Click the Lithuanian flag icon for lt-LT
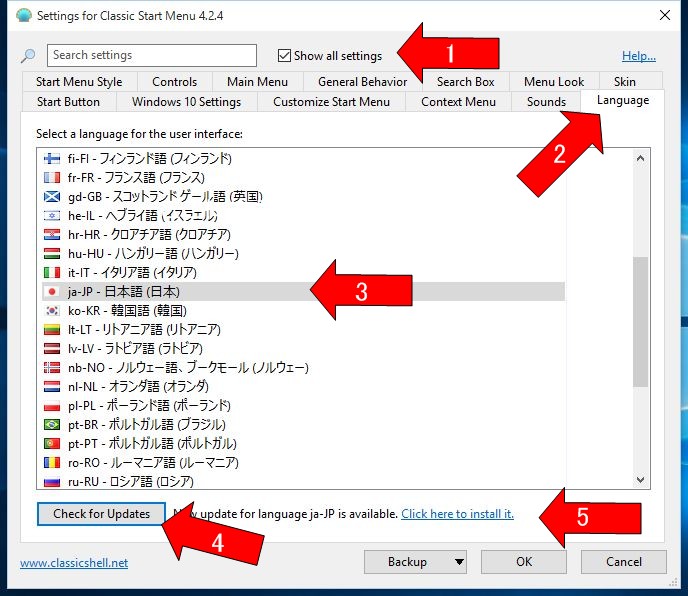The image size is (688, 596). [x=52, y=329]
